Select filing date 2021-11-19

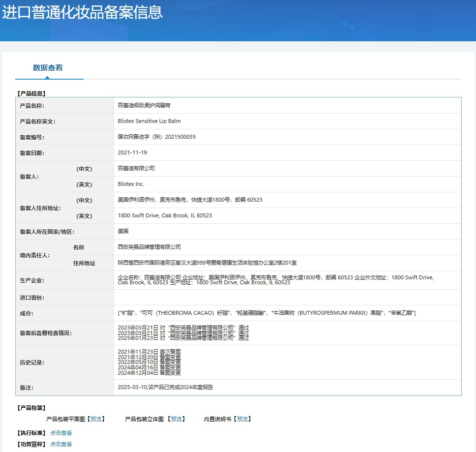[132, 152]
